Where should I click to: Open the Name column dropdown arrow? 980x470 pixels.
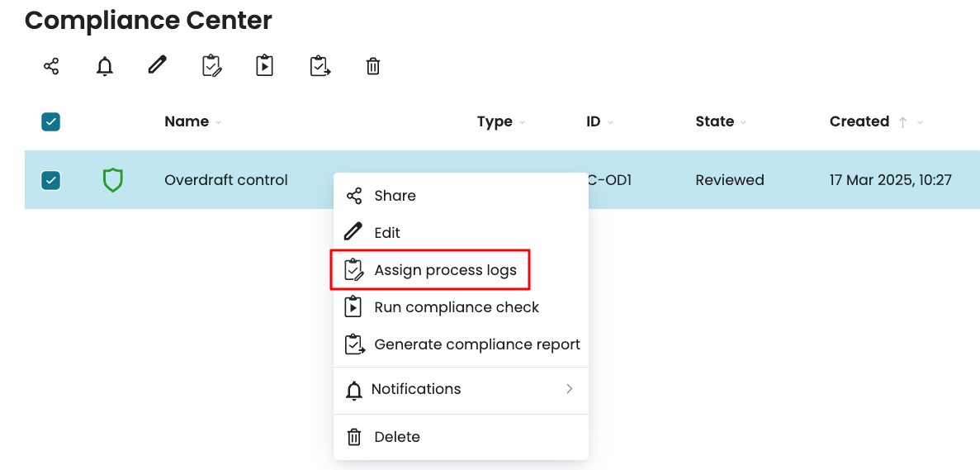click(x=219, y=123)
